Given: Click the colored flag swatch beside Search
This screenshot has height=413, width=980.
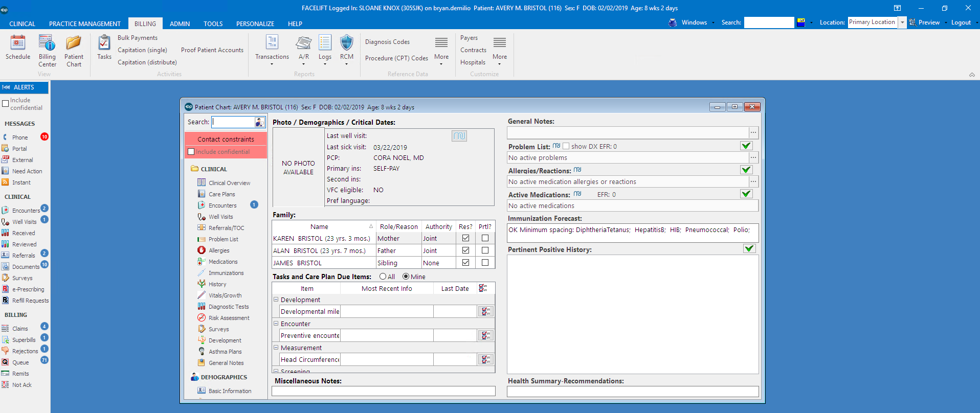Looking at the screenshot, I should (801, 22).
